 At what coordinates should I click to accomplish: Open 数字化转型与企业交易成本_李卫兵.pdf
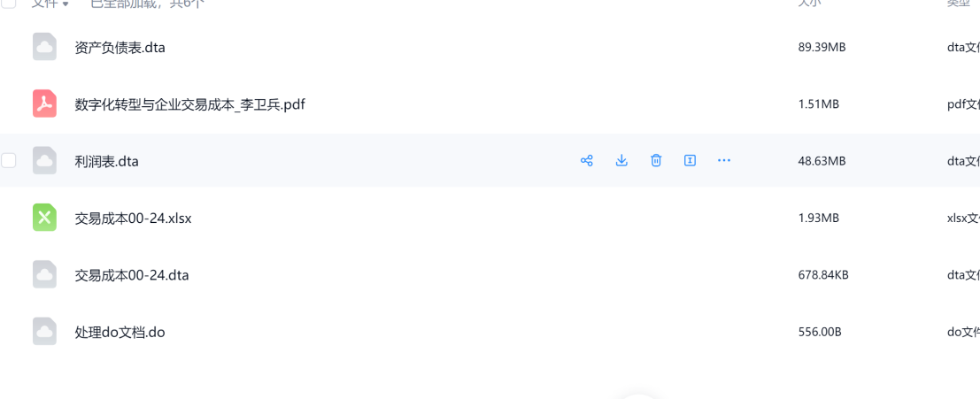pos(190,104)
